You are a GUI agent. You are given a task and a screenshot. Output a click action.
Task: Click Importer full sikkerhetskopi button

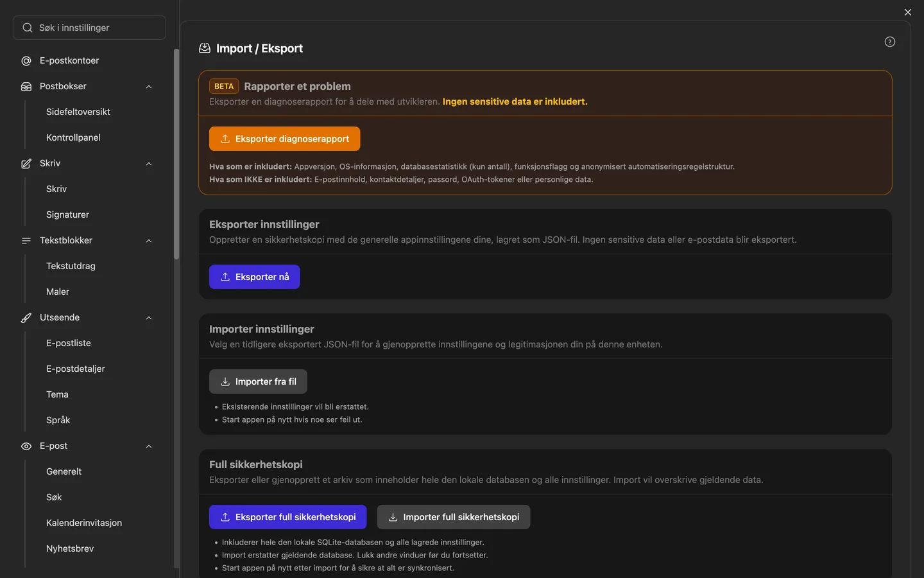pos(454,517)
